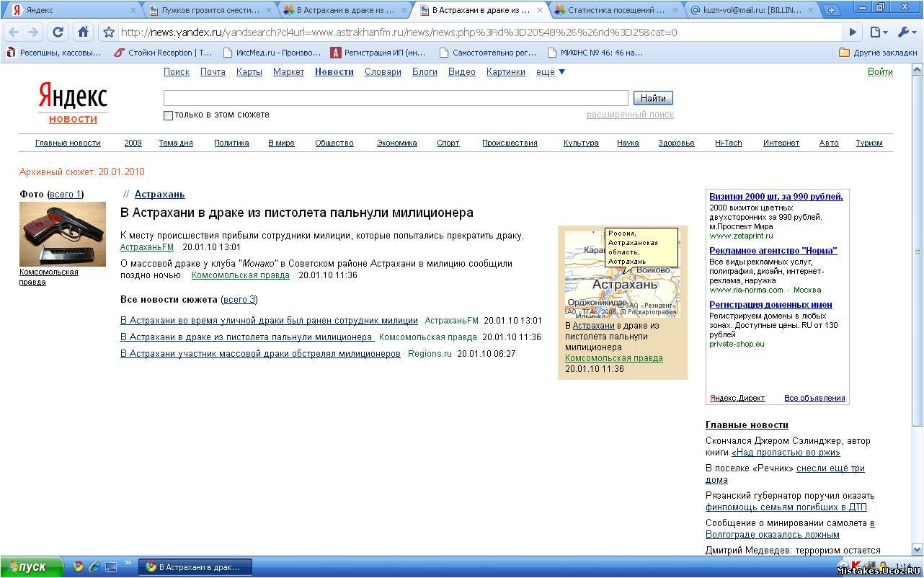The image size is (924, 578).
Task: Click the Астрахань map thumbnail
Action: click(x=622, y=274)
